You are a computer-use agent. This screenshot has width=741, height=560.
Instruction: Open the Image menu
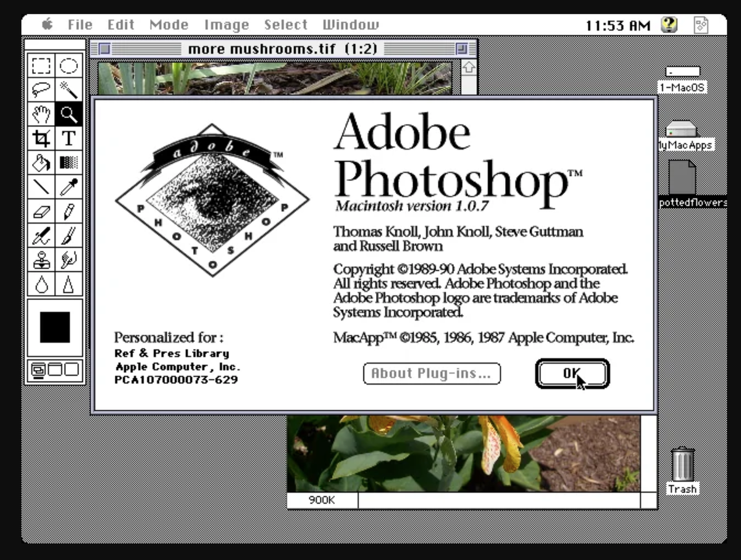click(227, 25)
